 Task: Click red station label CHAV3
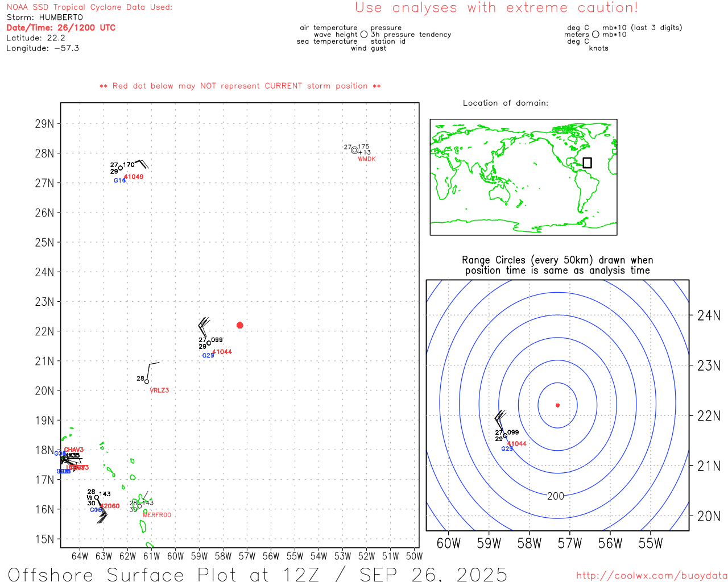(x=74, y=450)
